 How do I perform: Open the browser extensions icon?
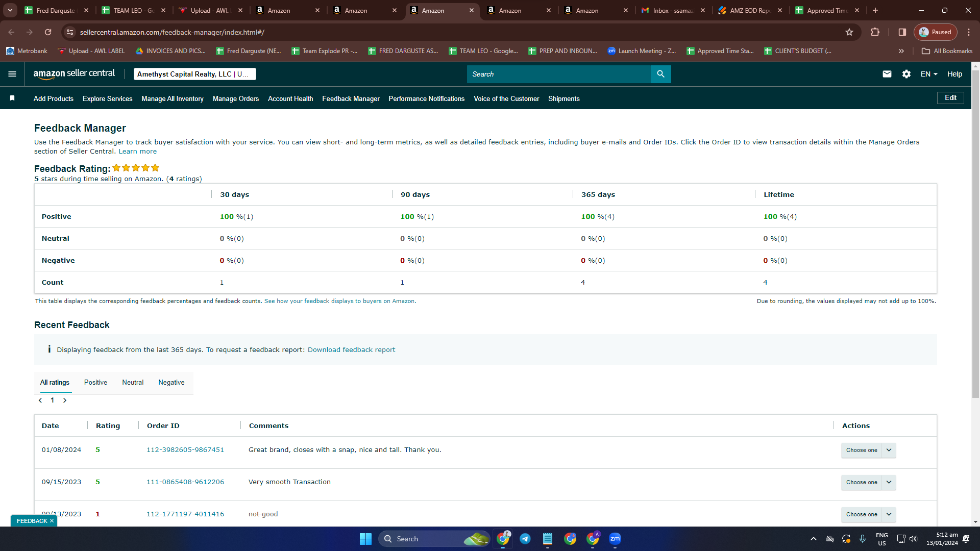point(875,32)
